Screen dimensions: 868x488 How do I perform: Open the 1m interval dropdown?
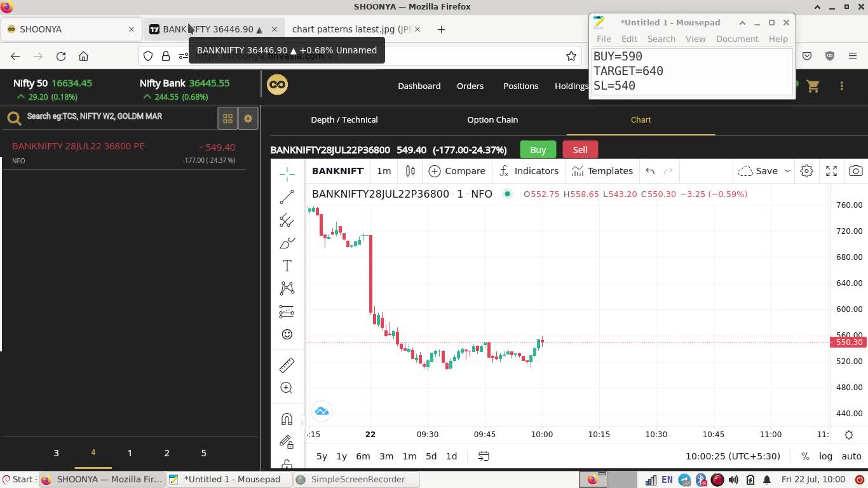(384, 171)
